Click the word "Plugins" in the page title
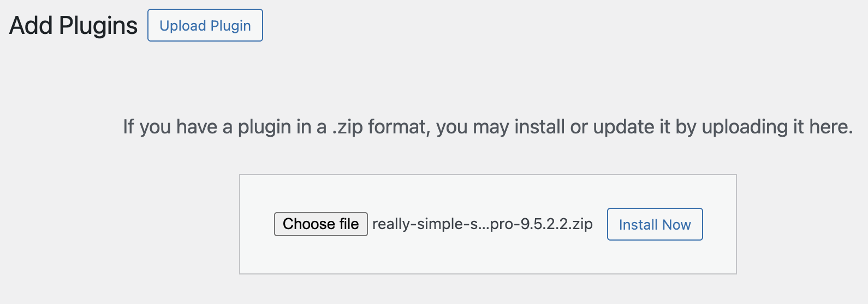868x304 pixels. [98, 26]
